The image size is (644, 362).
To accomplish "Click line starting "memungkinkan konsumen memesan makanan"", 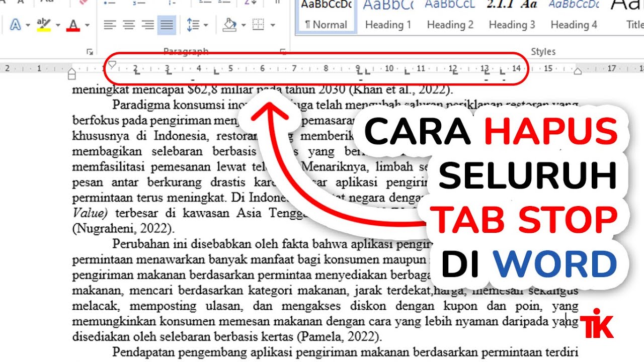I will click(x=325, y=321).
